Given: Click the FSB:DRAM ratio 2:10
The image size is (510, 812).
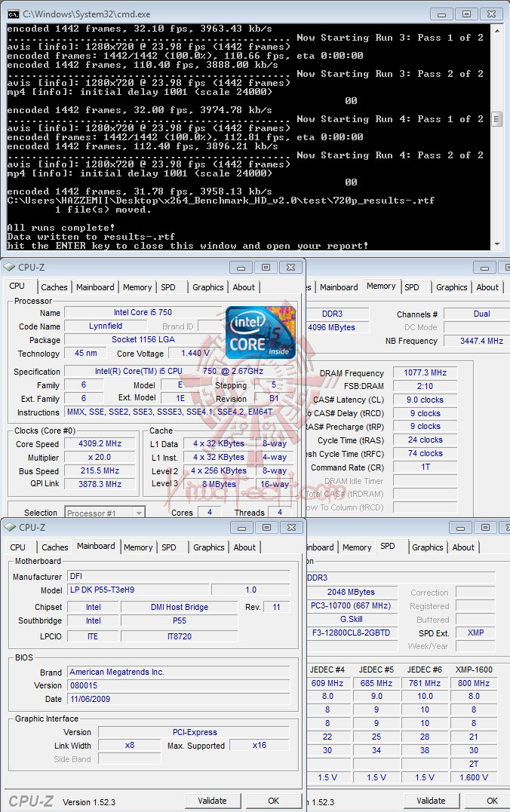Looking at the screenshot, I should coord(425,386).
